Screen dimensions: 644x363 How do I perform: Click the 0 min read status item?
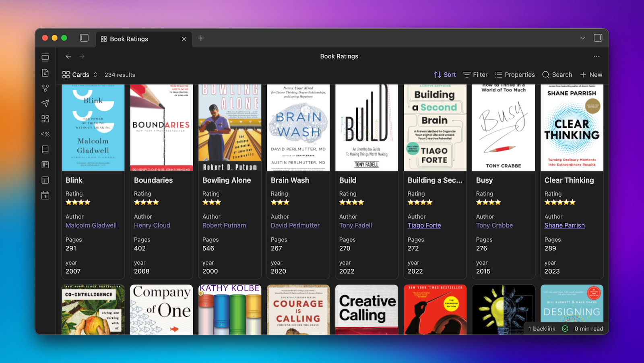point(589,329)
